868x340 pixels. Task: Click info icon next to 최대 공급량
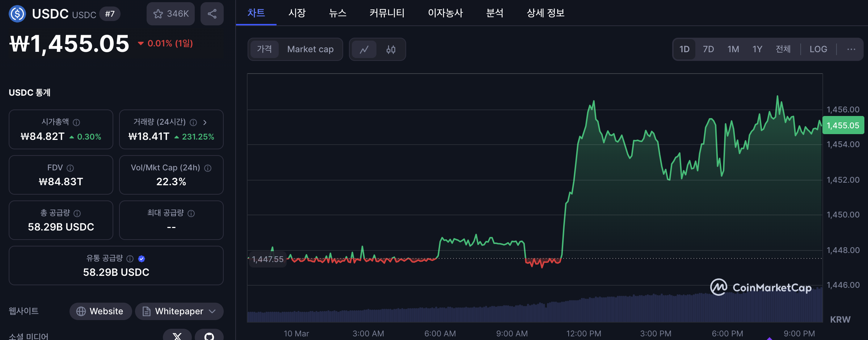tap(191, 213)
